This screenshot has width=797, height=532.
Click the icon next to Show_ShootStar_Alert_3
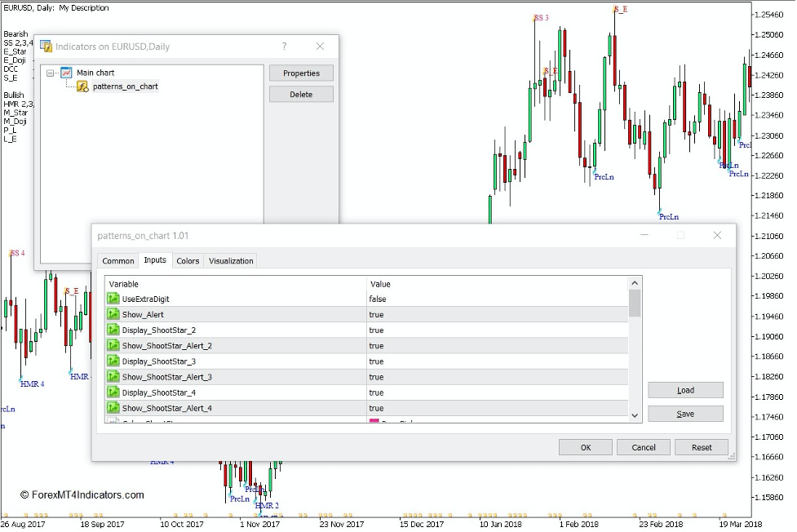[x=113, y=376]
